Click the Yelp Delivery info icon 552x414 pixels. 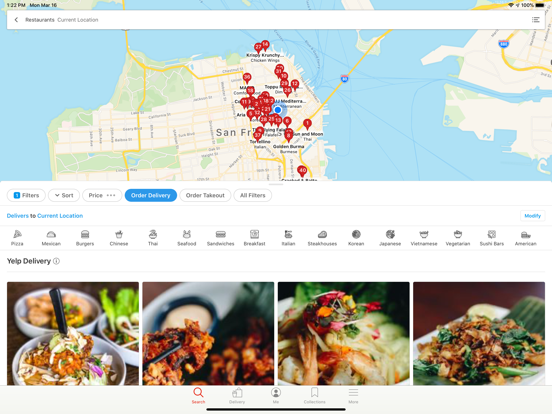tap(56, 261)
